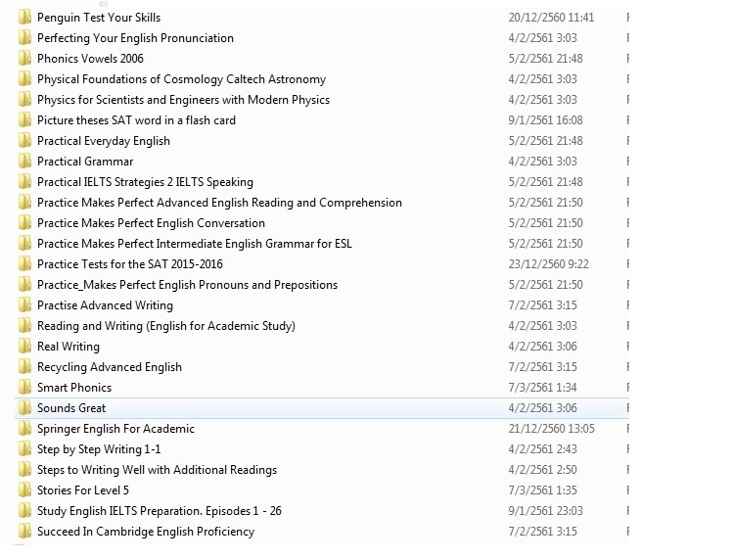Screen dimensions: 733x560
Task: Select folder icon for Phonics Vowels 2006
Action: (24, 59)
